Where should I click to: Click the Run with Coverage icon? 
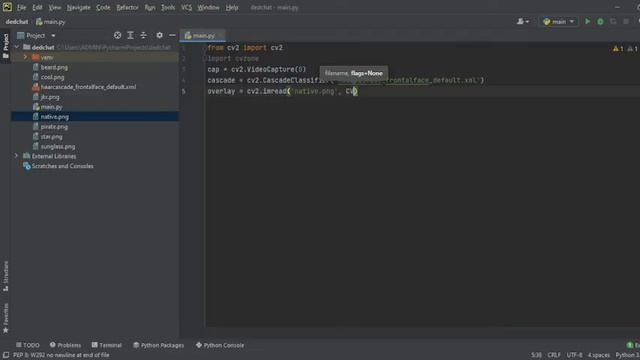coord(613,22)
